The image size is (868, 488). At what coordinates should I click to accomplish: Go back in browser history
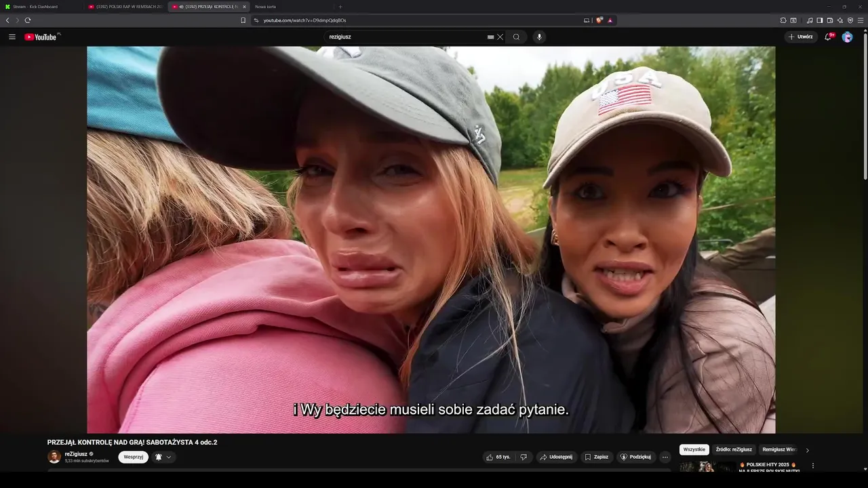click(x=7, y=20)
